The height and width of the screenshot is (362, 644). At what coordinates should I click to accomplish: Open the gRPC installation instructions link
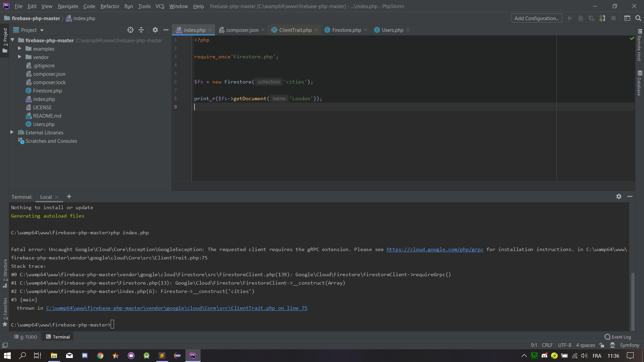[435, 249]
